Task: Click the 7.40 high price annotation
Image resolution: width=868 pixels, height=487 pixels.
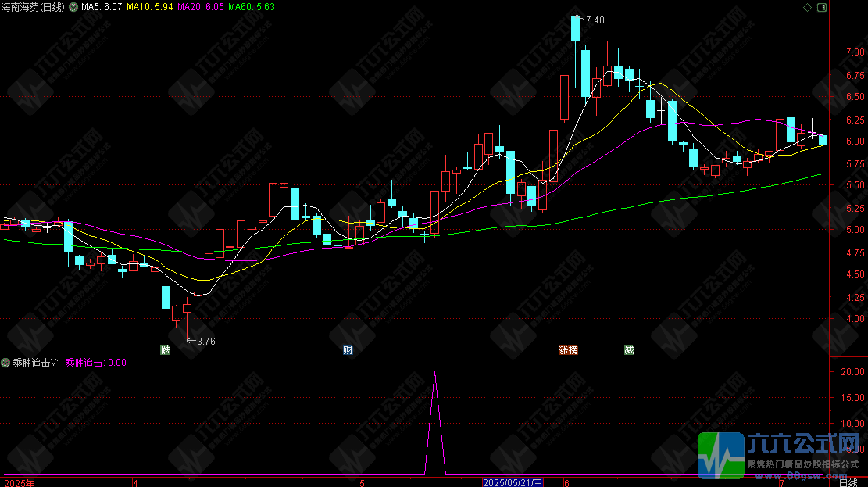Action: click(595, 20)
